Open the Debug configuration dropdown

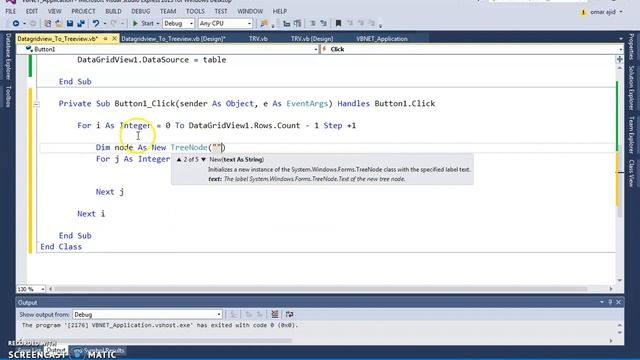pos(178,24)
